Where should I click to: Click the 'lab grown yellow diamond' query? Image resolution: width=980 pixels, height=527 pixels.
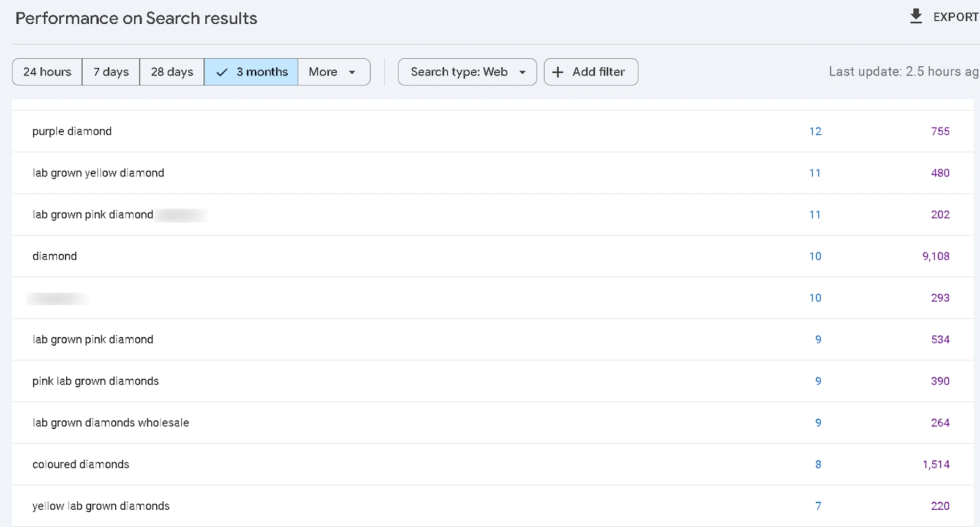pos(98,173)
